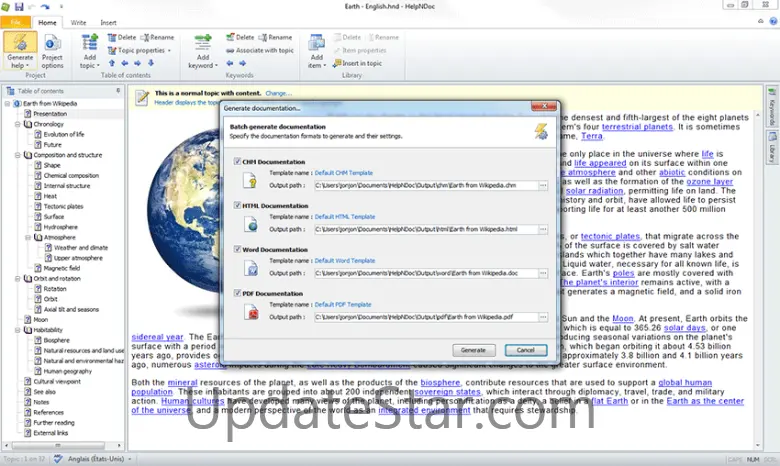Image resolution: width=780 pixels, height=466 pixels.
Task: Collapse the Habitability tree node
Action: coord(18,330)
